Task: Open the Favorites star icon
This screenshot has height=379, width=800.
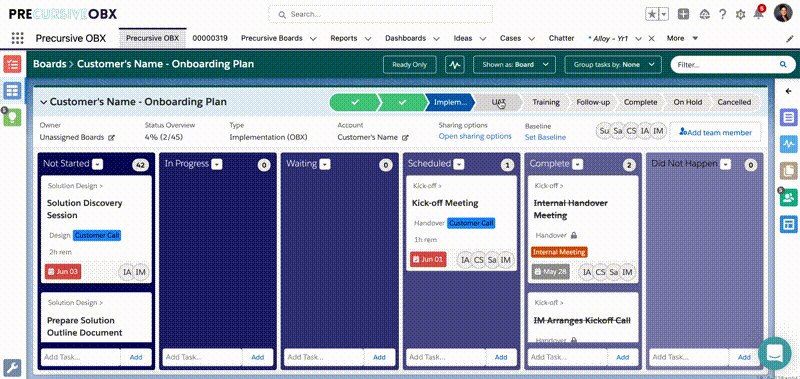Action: tap(652, 14)
